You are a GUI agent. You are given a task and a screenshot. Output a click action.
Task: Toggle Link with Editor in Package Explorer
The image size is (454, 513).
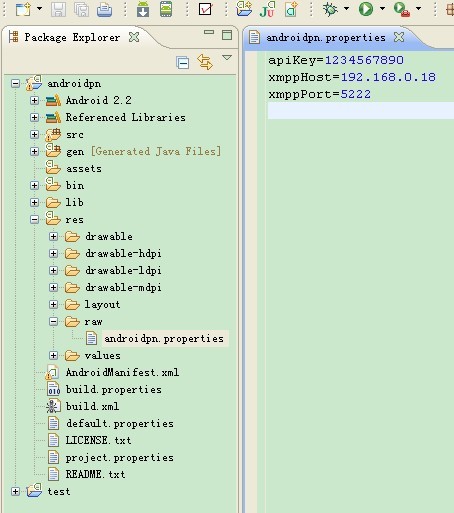point(205,62)
